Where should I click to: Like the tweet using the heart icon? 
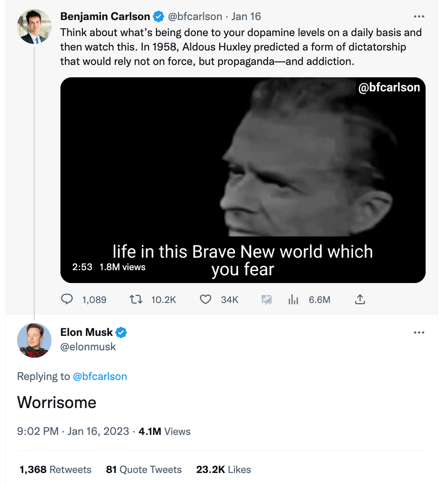click(206, 299)
